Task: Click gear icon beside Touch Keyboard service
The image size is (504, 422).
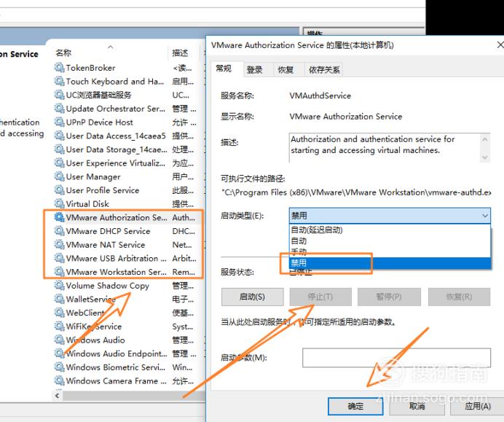Action: coord(59,81)
